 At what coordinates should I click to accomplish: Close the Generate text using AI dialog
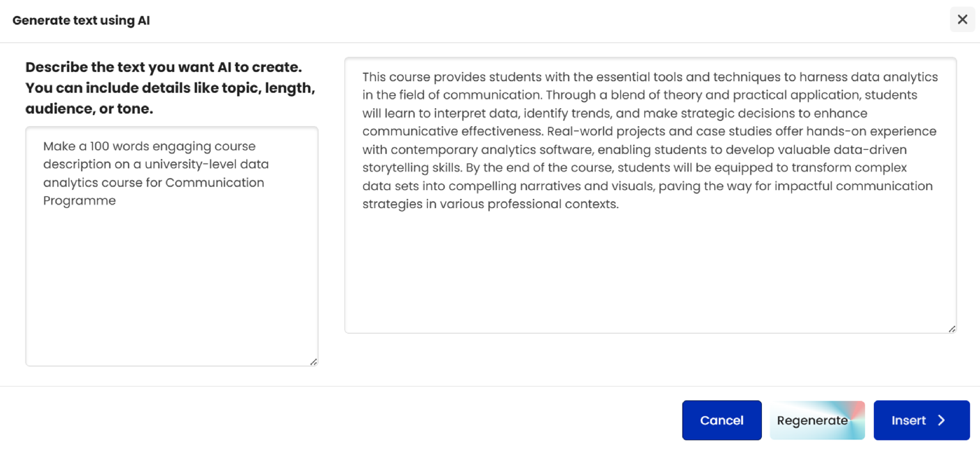(x=962, y=19)
